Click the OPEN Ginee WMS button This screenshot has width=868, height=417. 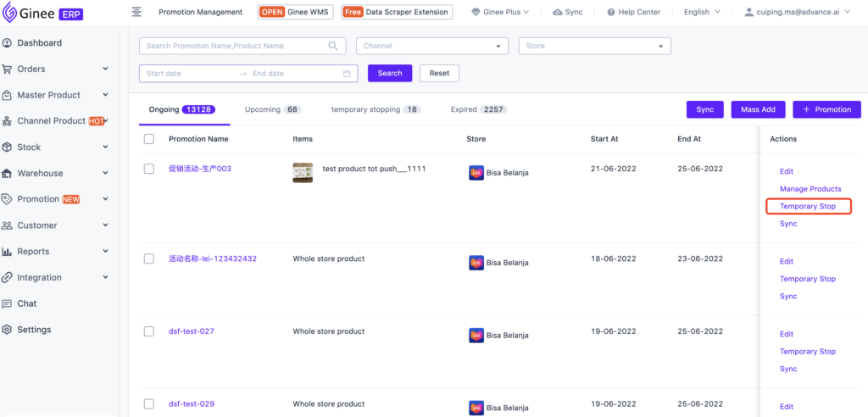pyautogui.click(x=295, y=12)
